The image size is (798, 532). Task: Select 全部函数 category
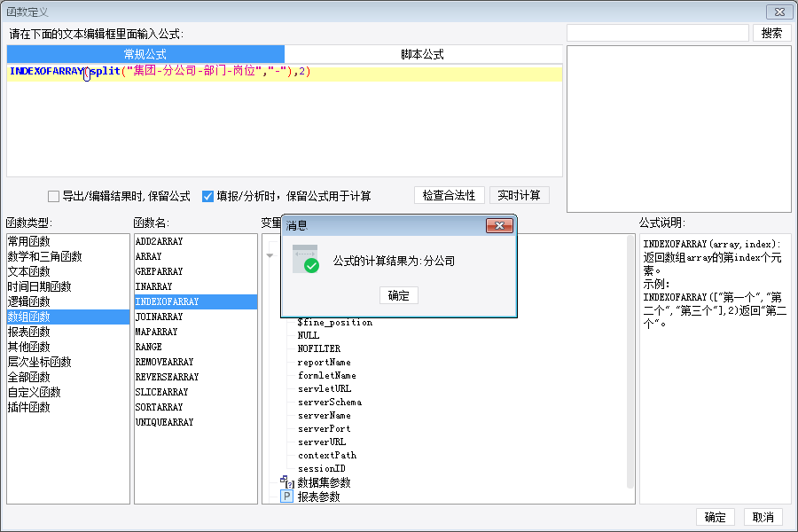click(x=67, y=377)
